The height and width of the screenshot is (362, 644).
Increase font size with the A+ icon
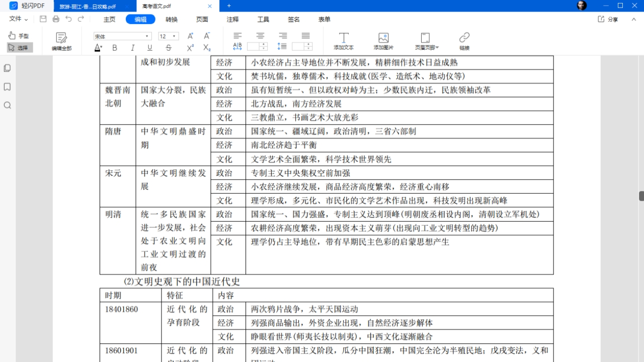(191, 36)
